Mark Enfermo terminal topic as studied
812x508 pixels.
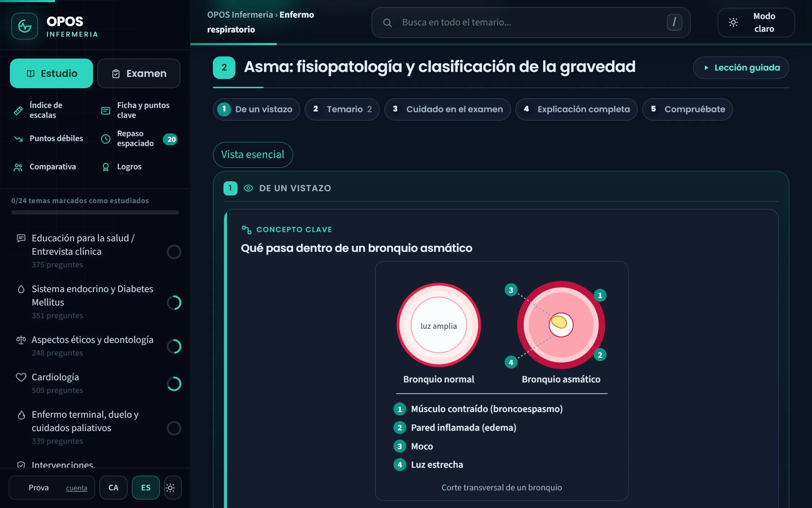click(174, 428)
